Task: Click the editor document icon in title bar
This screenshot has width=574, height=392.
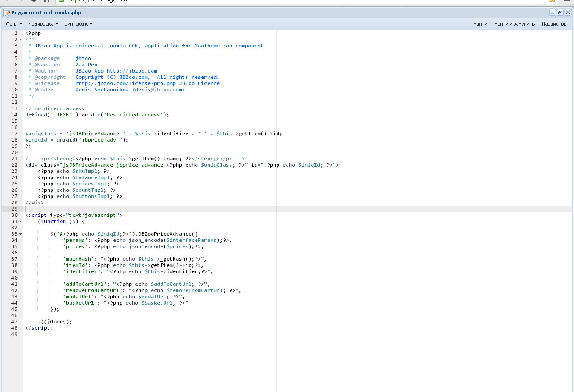Action: [6, 13]
